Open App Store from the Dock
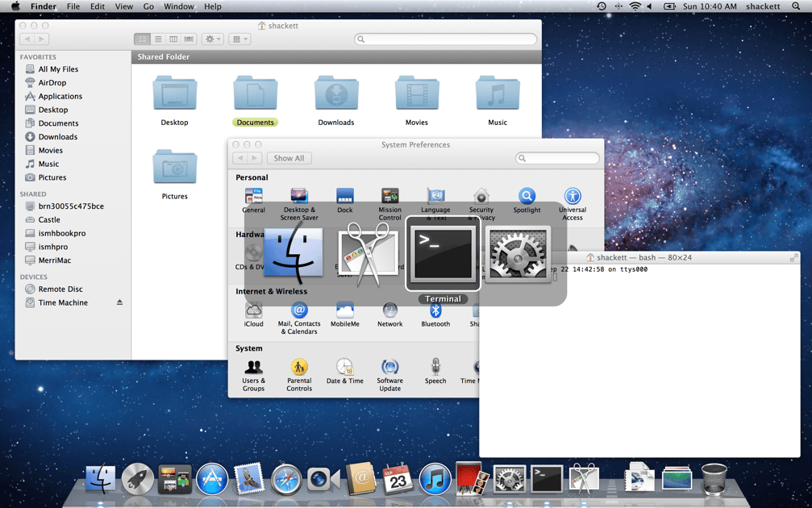 pyautogui.click(x=212, y=479)
